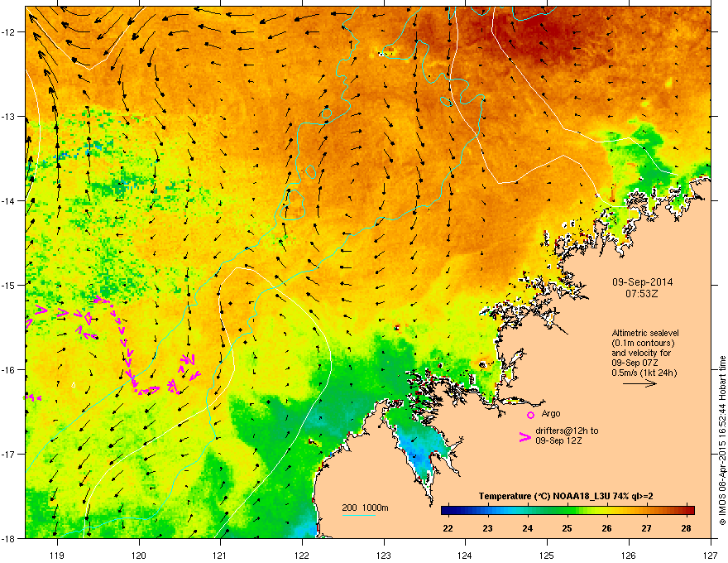Viewport: 728px width, 563px height.
Task: Click the longitude axis label 122
Action: (302, 555)
